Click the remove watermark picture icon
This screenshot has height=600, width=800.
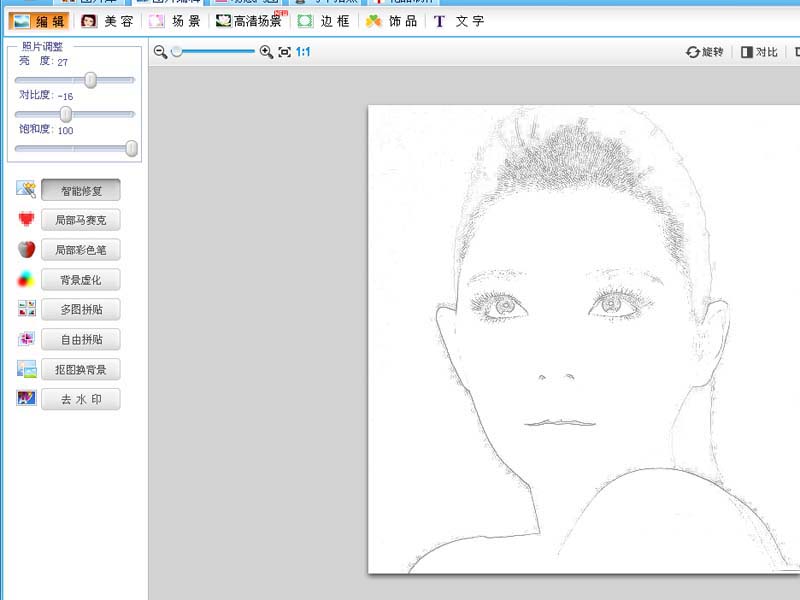(x=27, y=398)
